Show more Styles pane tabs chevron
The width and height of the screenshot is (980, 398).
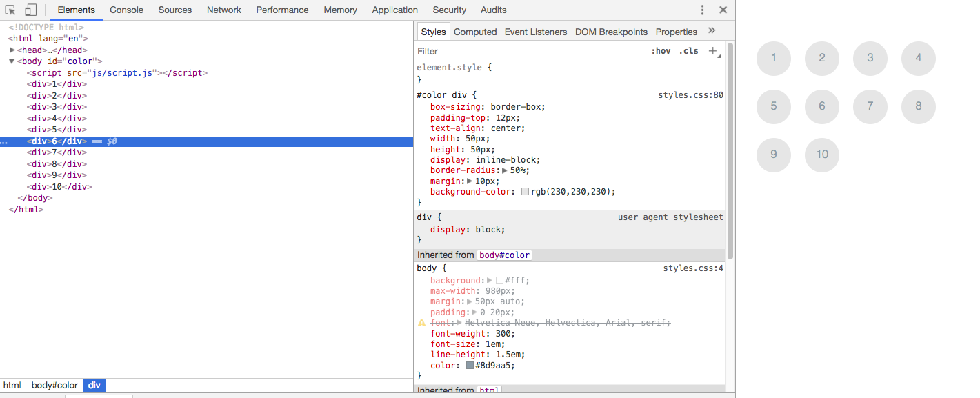point(712,31)
